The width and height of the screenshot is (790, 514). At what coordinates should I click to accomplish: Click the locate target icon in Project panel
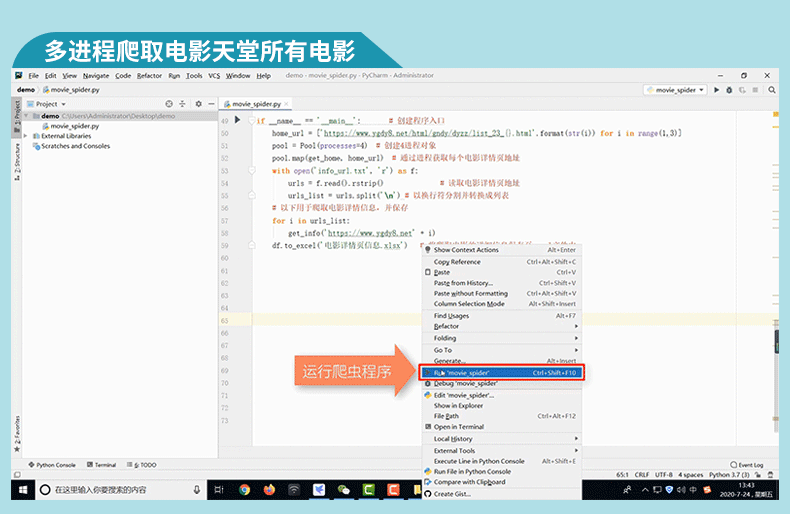[x=169, y=104]
